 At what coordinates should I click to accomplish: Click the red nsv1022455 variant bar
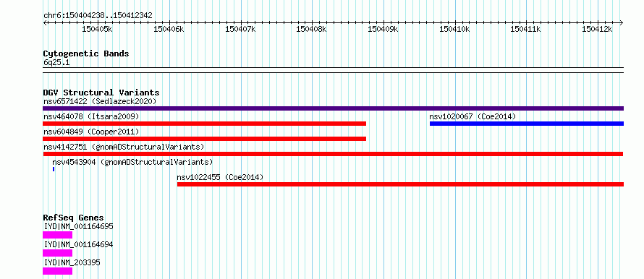click(400, 184)
